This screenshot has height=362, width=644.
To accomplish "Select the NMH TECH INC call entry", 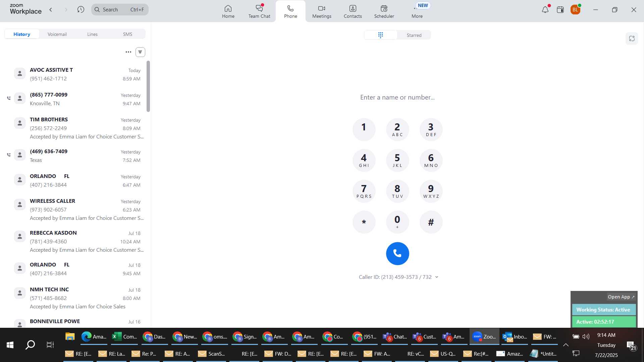I will click(76, 298).
